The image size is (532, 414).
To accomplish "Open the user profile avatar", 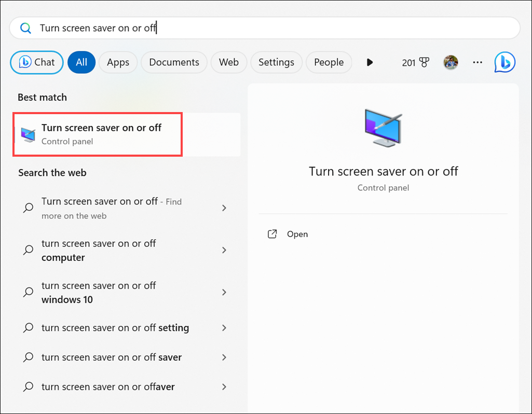I will click(x=451, y=62).
